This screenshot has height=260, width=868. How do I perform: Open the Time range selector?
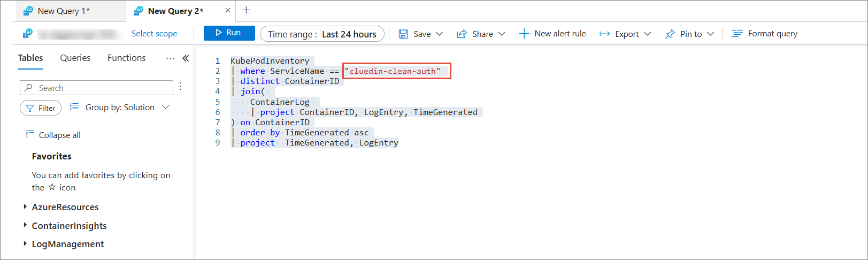click(x=322, y=34)
